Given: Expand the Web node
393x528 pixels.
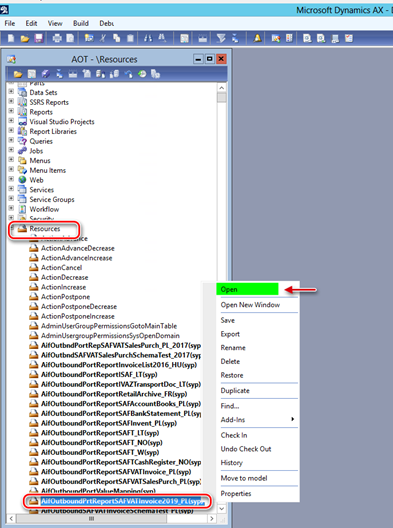Looking at the screenshot, I should tap(11, 179).
